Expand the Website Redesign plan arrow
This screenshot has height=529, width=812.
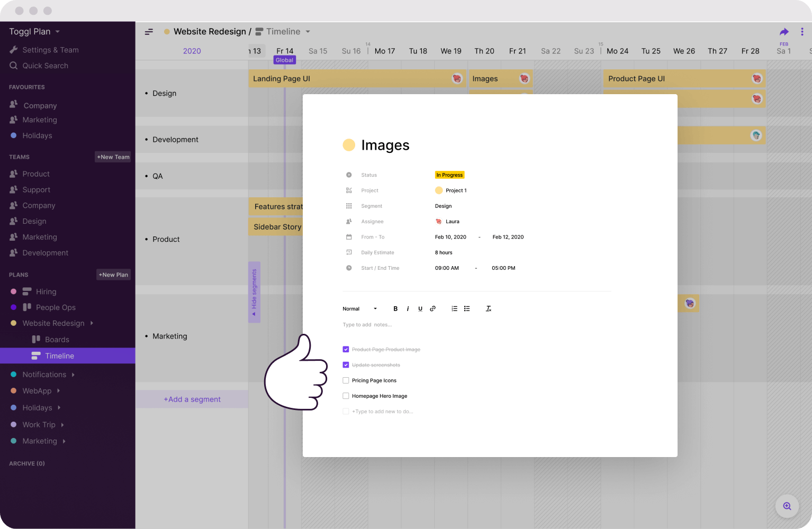pyautogui.click(x=92, y=323)
